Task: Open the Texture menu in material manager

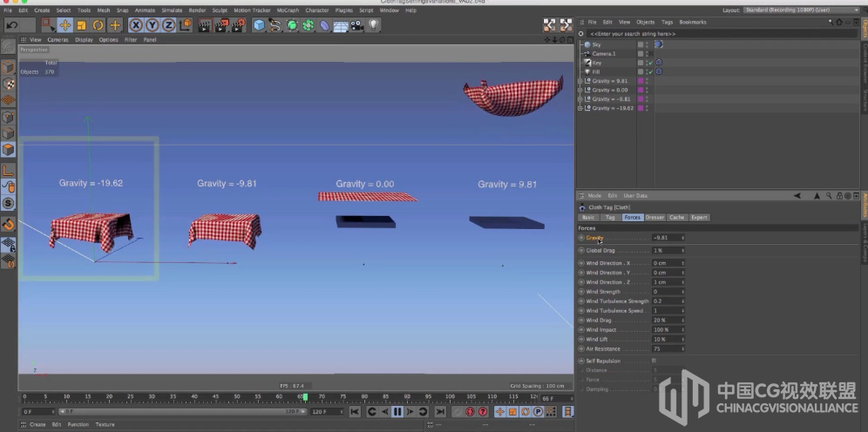Action: pyautogui.click(x=105, y=425)
